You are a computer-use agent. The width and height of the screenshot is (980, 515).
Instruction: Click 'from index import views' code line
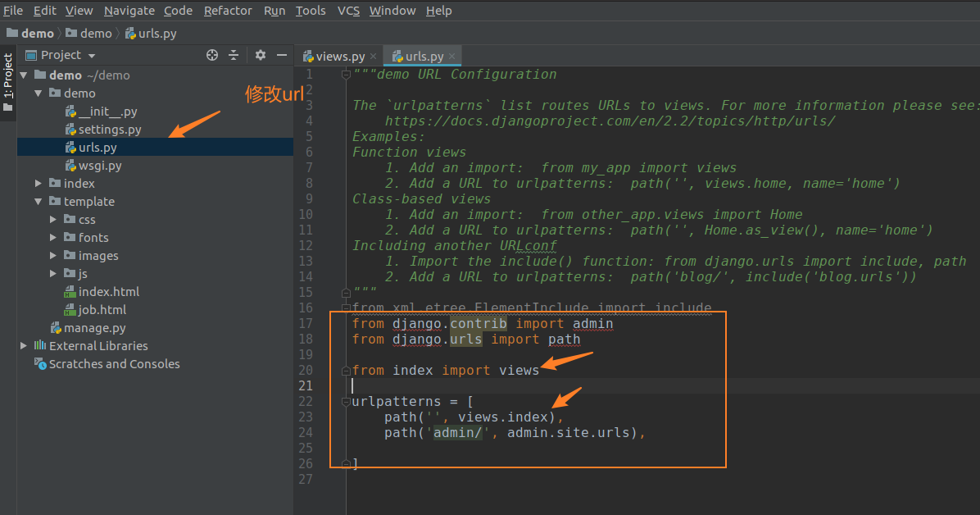click(445, 371)
